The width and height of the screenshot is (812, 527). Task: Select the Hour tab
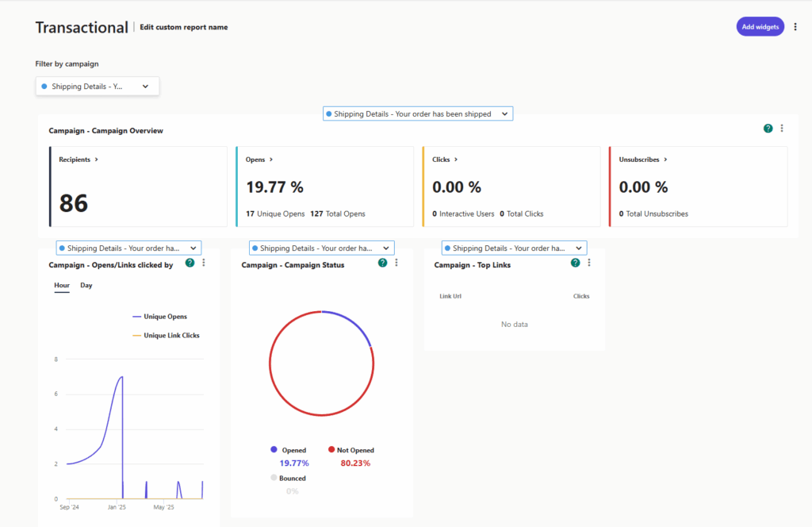[x=61, y=285]
